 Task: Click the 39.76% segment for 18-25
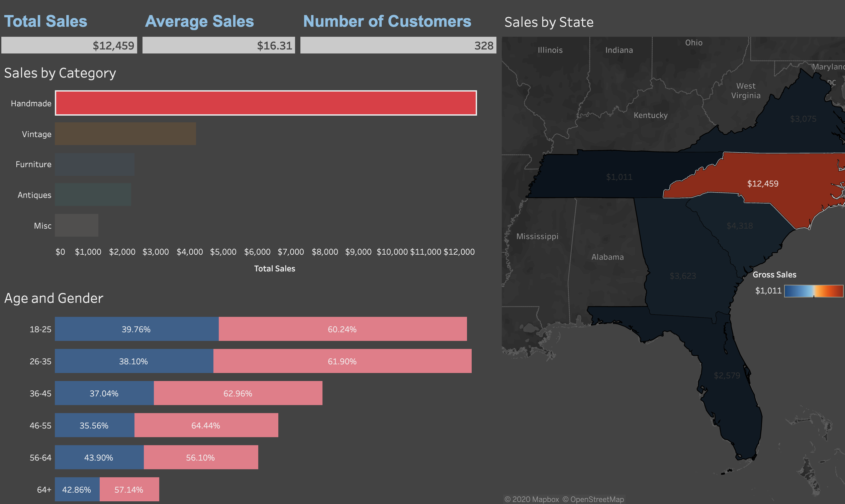[x=136, y=329]
